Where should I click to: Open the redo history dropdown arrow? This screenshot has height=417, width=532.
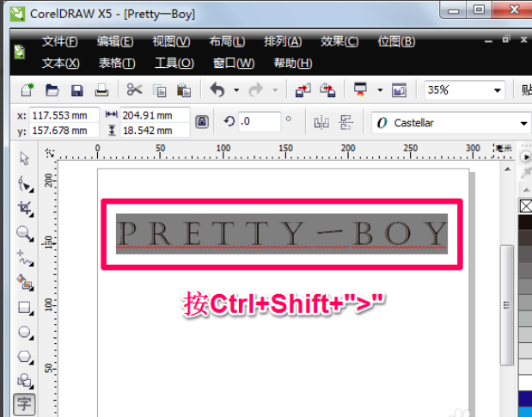[275, 90]
